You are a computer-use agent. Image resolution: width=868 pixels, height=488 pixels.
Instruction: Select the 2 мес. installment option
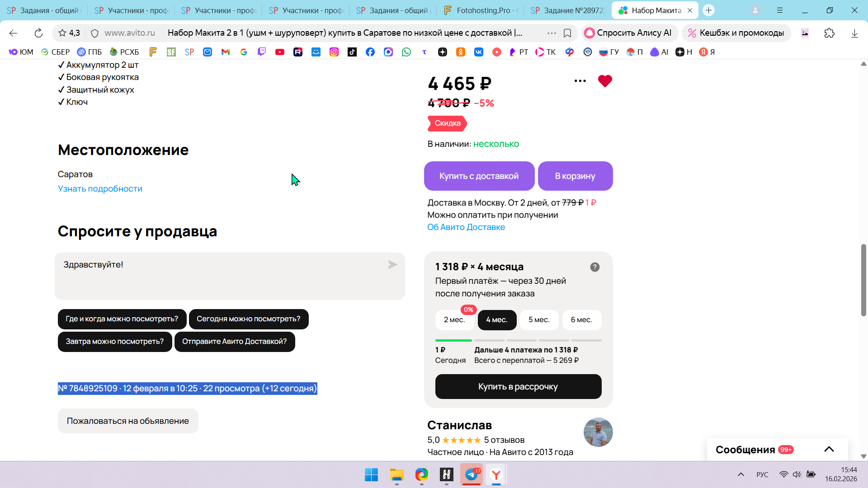(454, 320)
